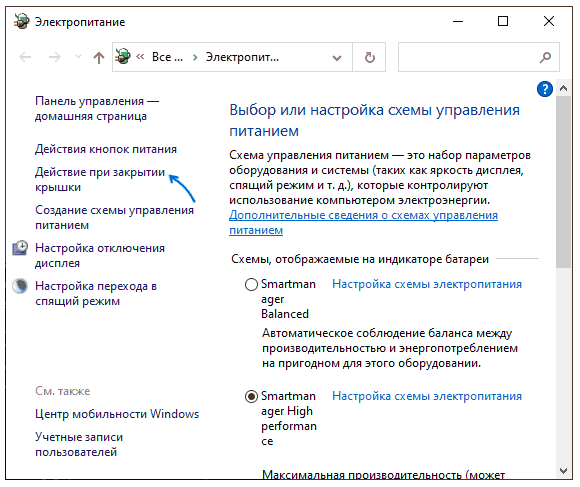This screenshot has height=487, width=580.
Task: Open 'Настройка перехода в спящий режим'
Action: pyautogui.click(x=96, y=293)
